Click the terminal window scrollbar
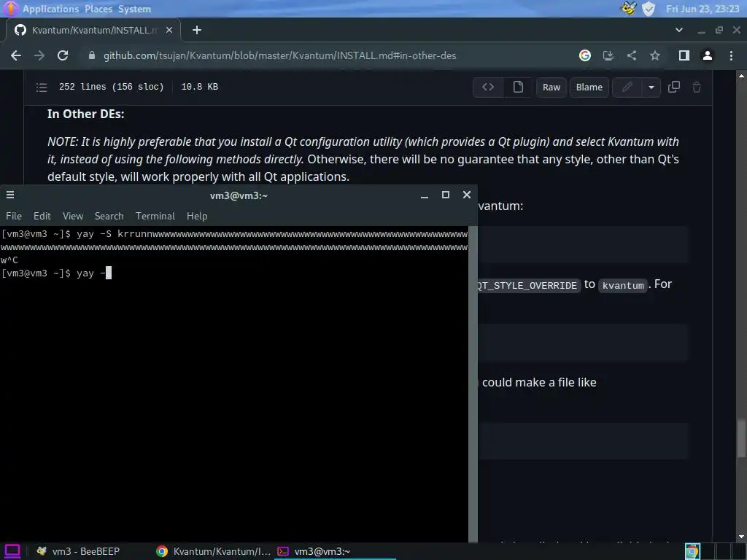747x560 pixels. (473, 384)
